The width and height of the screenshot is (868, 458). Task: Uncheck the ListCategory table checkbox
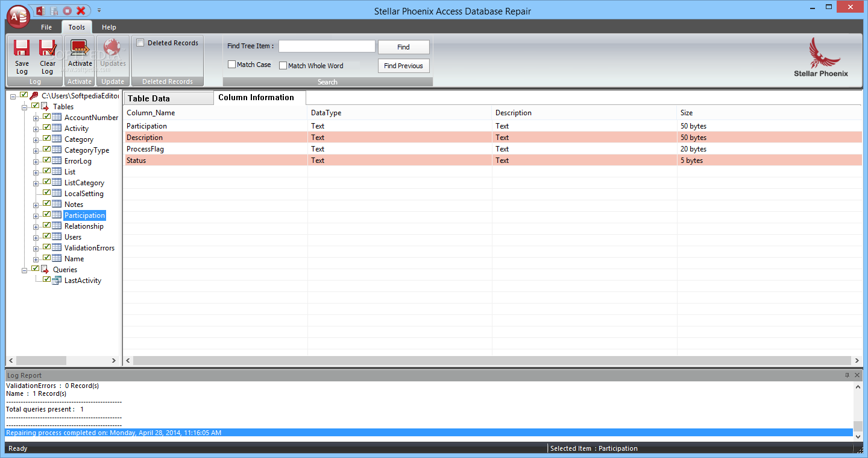46,182
